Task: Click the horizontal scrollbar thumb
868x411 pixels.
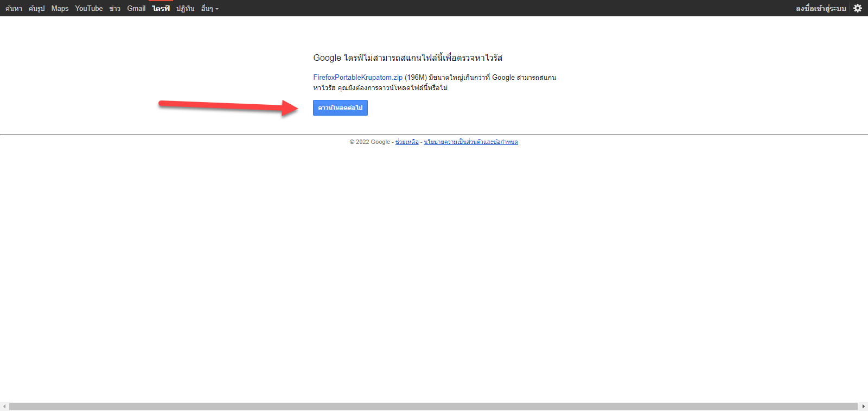Action: click(x=433, y=406)
